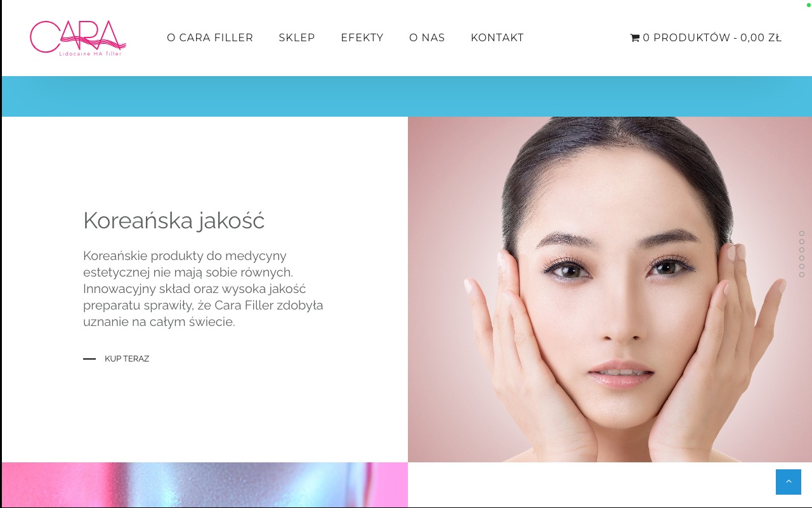Navigate to O NAS page
Viewport: 812px width, 508px height.
click(427, 38)
